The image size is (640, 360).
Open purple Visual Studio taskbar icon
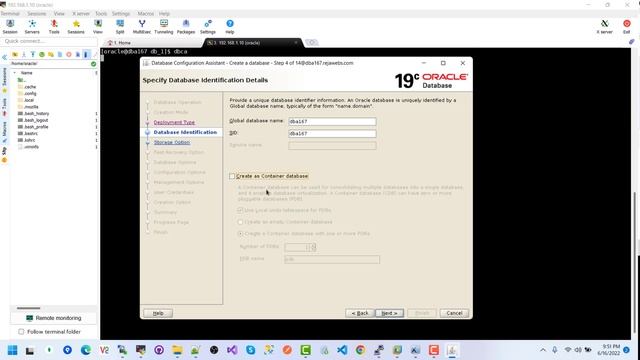(232, 350)
